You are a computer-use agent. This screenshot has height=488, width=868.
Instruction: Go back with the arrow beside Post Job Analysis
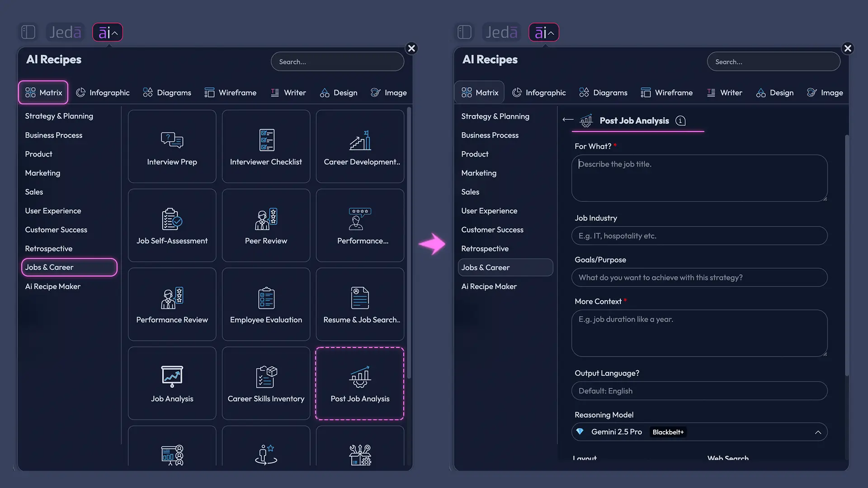click(568, 120)
